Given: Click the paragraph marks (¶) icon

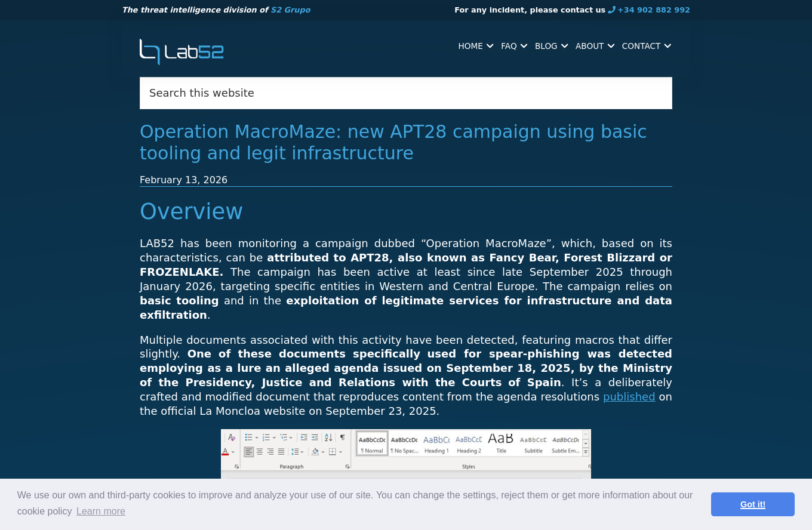Looking at the screenshot, I should [x=342, y=437].
